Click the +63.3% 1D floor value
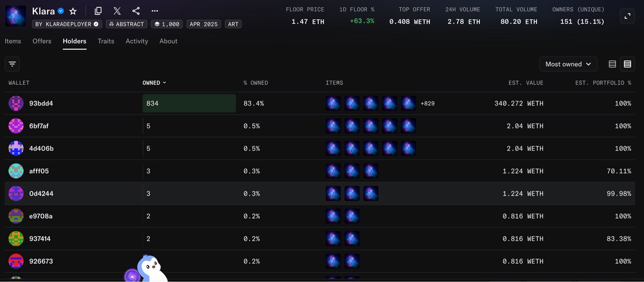The image size is (644, 282). [362, 21]
